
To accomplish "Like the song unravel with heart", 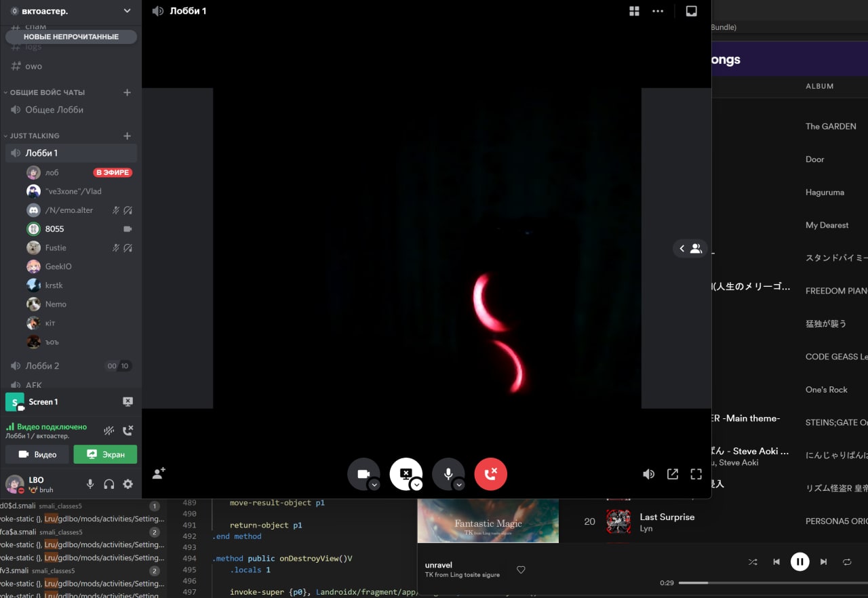I will (x=521, y=570).
